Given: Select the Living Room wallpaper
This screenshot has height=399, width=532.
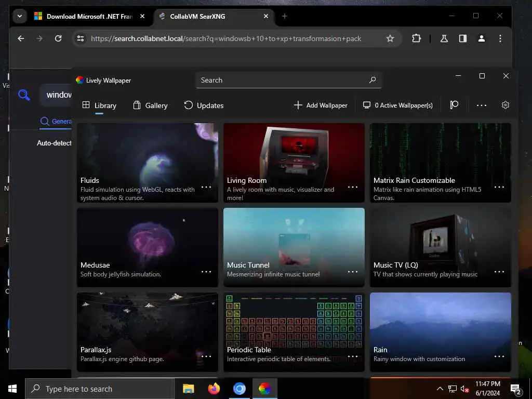Looking at the screenshot, I should [x=294, y=163].
